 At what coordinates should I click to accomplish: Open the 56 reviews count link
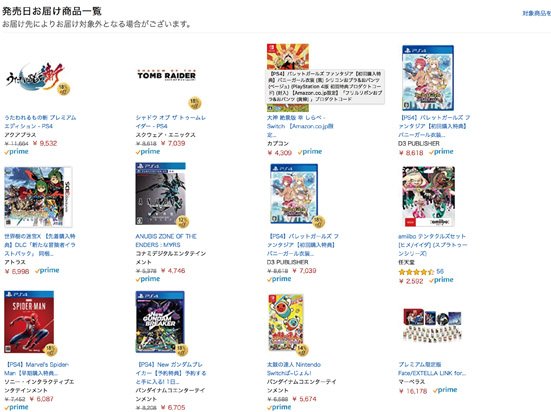440,272
